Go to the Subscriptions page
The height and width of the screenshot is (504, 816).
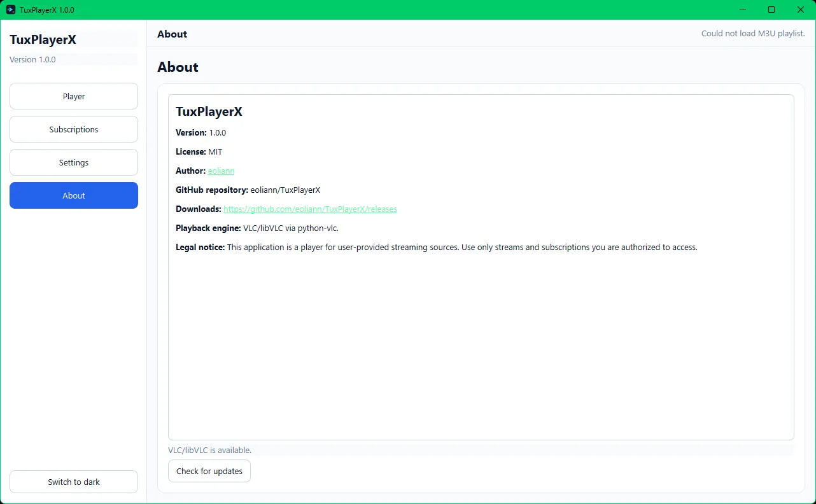pyautogui.click(x=74, y=129)
